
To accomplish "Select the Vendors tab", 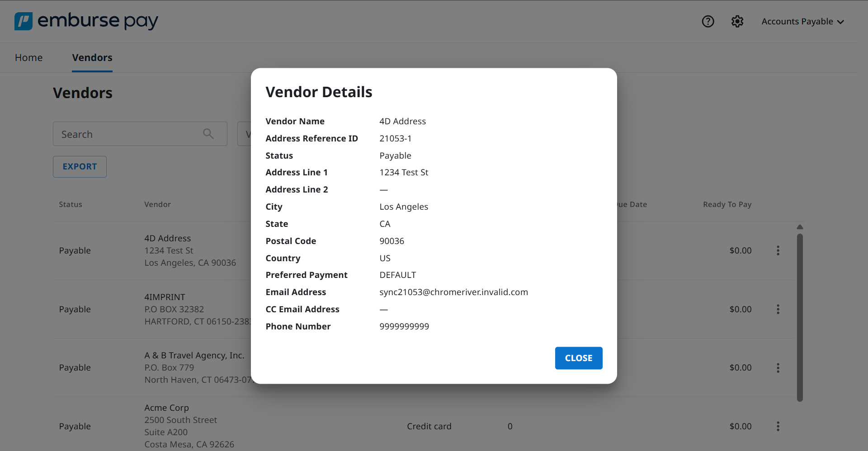I will tap(92, 57).
